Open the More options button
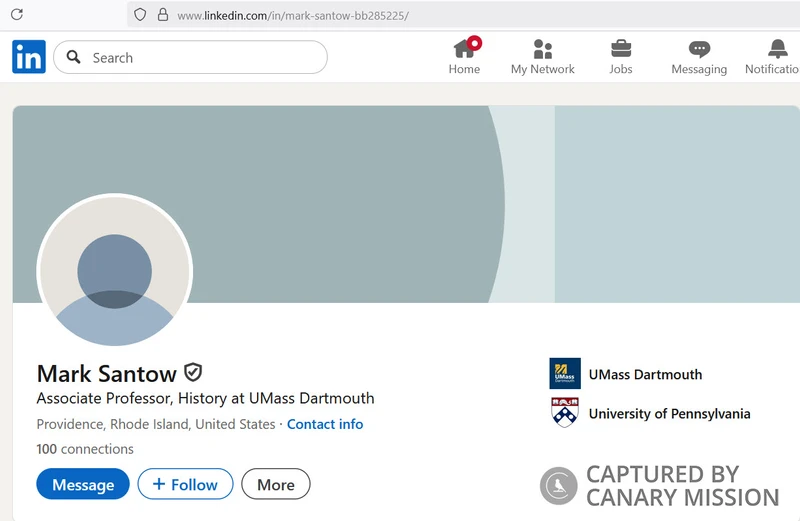800x521 pixels. coord(276,484)
